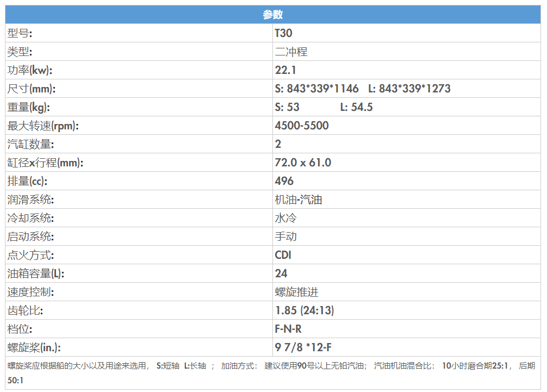Select the 72.0 x 61.0 value

pos(303,163)
